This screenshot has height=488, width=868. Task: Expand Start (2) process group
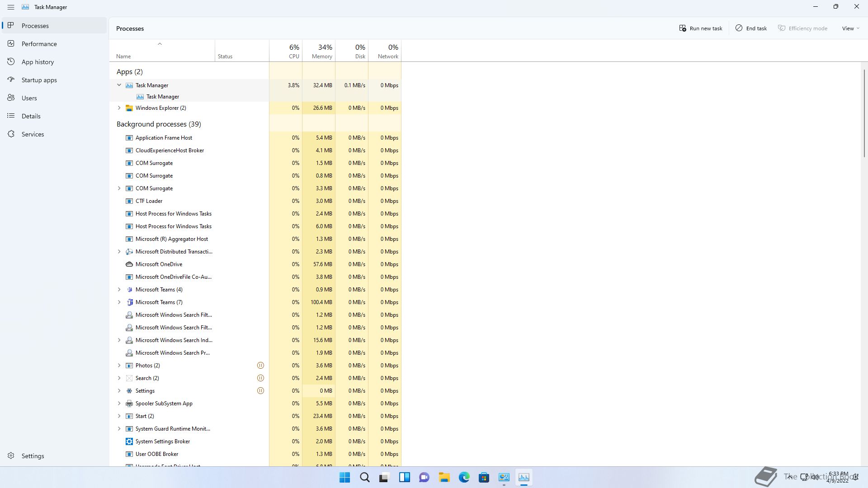[x=119, y=416]
